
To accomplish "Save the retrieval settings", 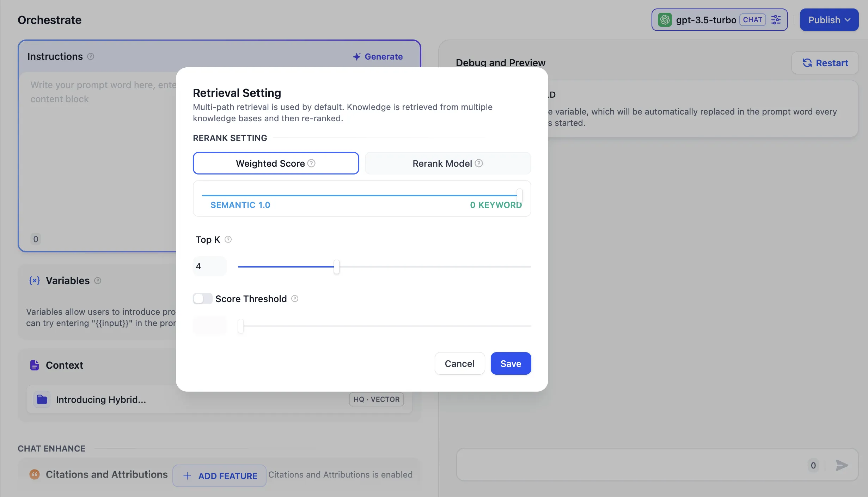I will 511,363.
